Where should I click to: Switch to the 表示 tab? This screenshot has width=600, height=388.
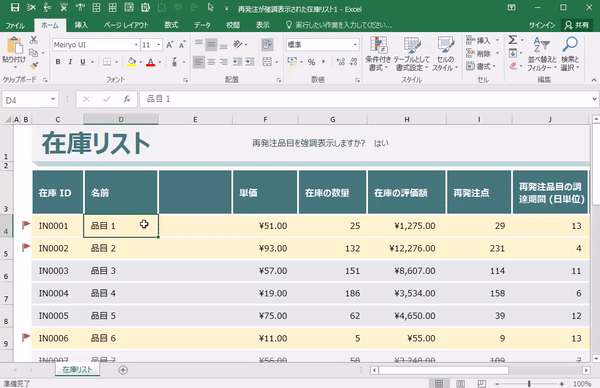click(x=262, y=25)
